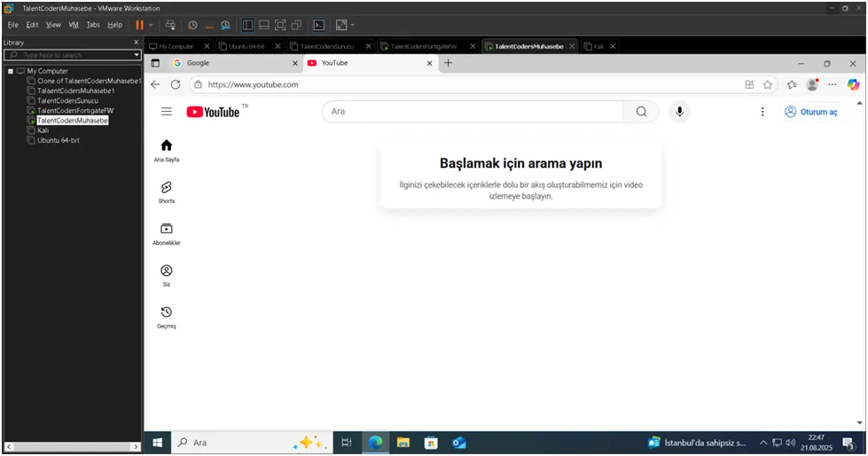Close the YouTube browser tab
The image size is (868, 456).
430,63
